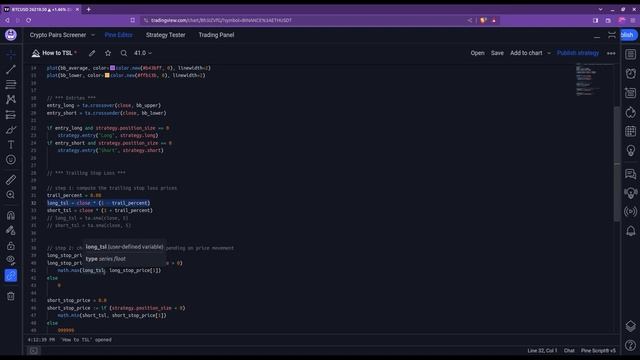
Task: Toggle lock all drawing tools
Action: 11,246
